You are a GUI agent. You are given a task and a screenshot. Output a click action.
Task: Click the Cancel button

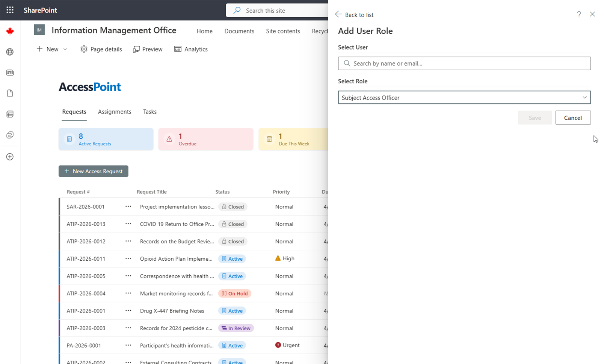pos(572,118)
